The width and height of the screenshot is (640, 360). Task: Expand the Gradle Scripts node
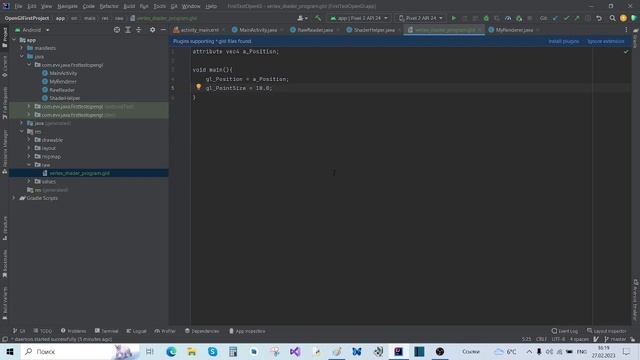15,198
